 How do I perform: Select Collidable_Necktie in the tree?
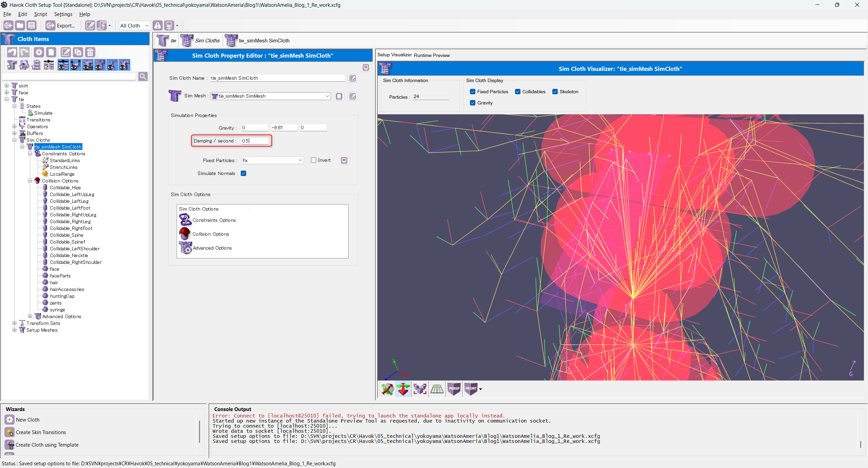[x=69, y=255]
